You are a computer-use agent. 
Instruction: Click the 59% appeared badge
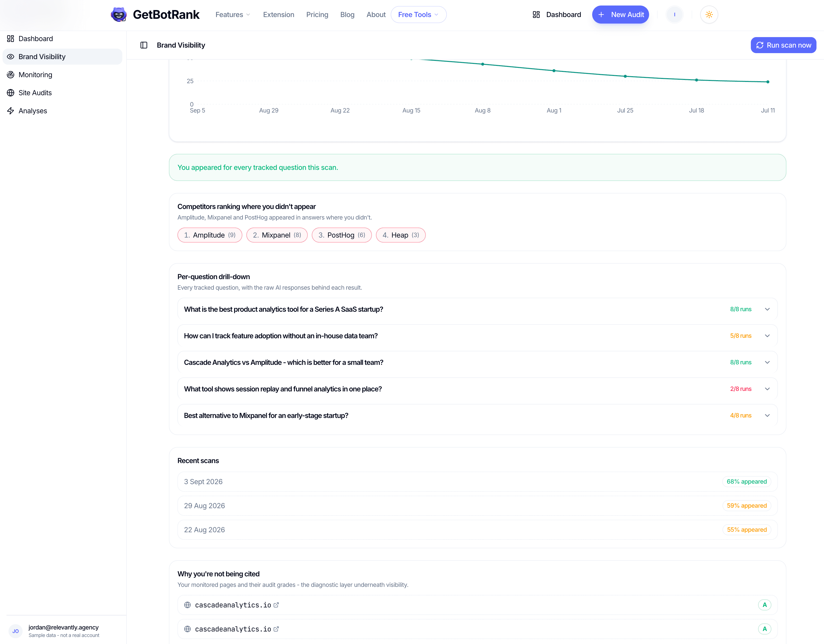747,506
